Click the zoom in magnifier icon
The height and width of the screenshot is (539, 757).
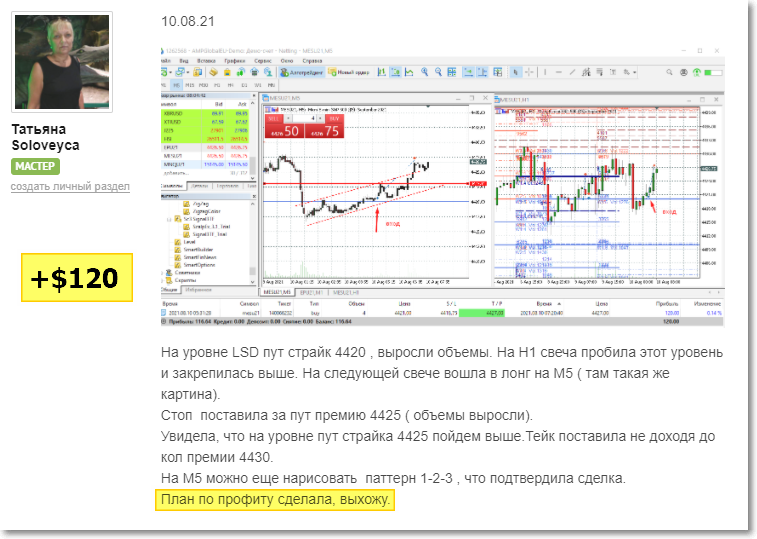coord(424,72)
